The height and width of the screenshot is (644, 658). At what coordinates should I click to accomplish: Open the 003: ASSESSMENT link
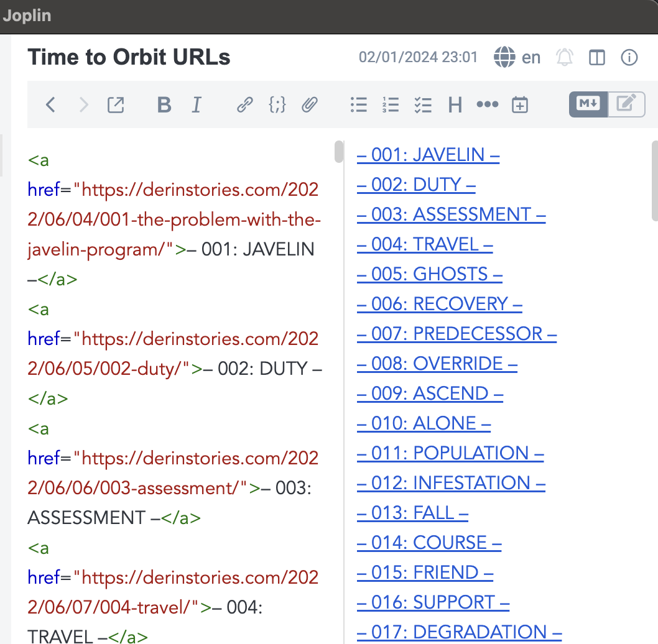(x=451, y=214)
